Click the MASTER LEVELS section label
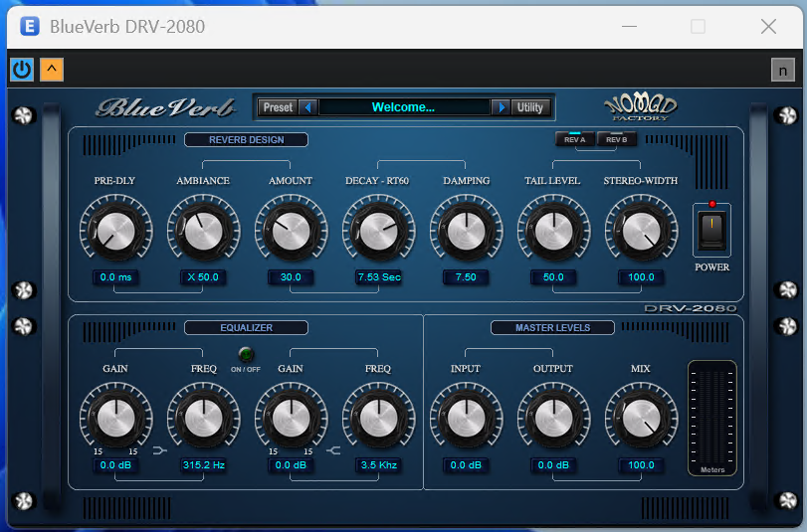The image size is (807, 532). click(552, 328)
